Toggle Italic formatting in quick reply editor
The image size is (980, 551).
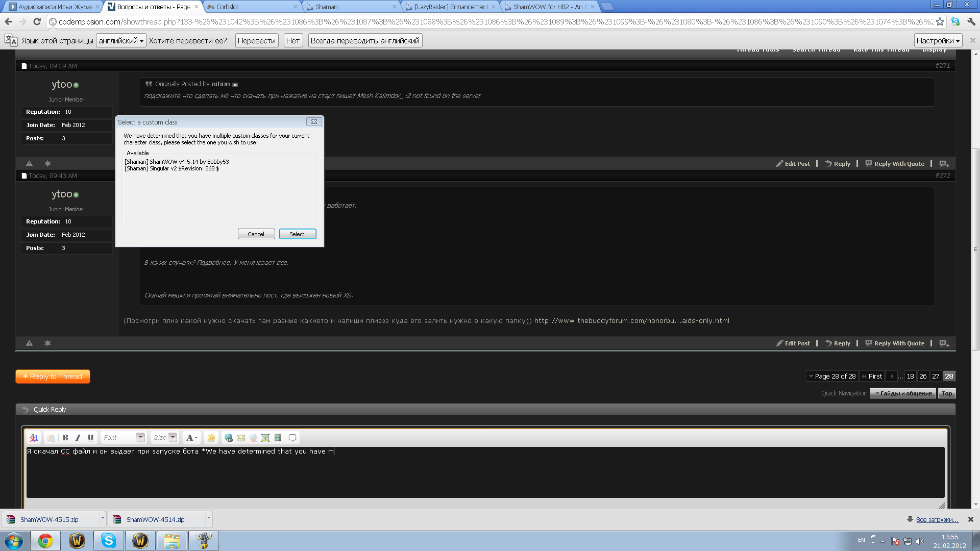pyautogui.click(x=78, y=438)
